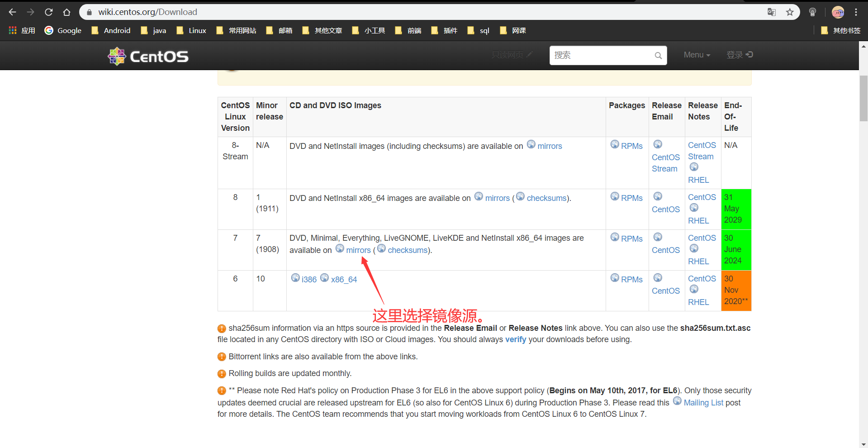Click the page scrollbar thumb
This screenshot has width=868, height=448.
click(863, 98)
